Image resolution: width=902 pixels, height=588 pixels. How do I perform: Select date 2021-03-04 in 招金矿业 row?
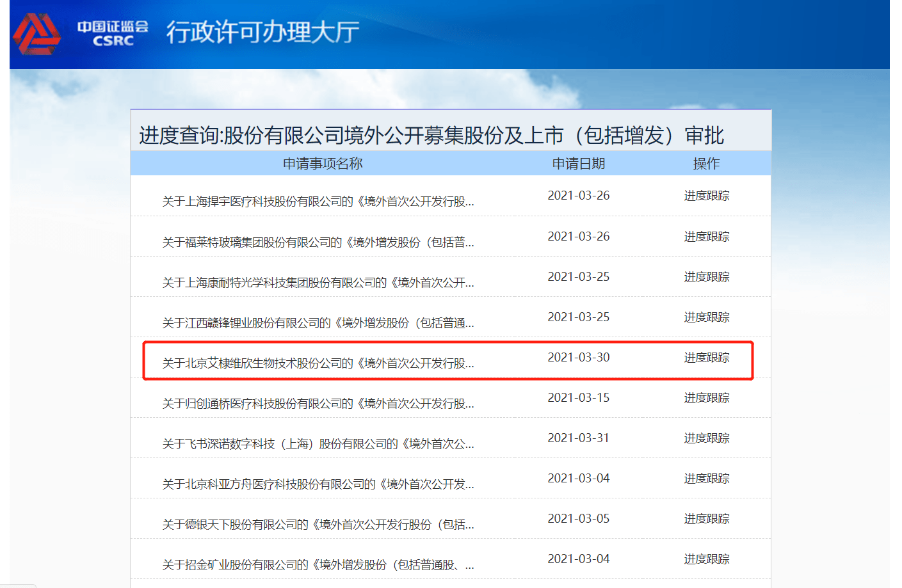(579, 559)
